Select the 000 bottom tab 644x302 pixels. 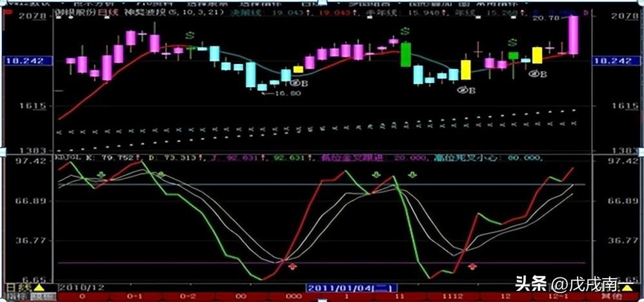[x=292, y=297]
